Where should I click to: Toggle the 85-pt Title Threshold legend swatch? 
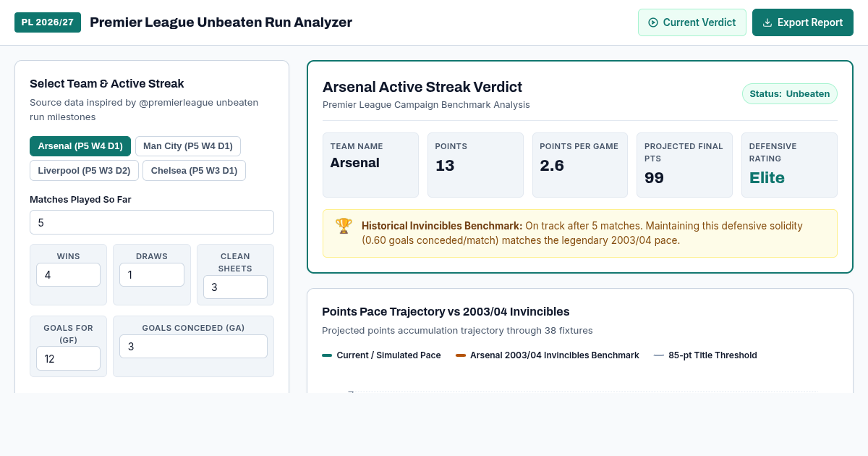[659, 355]
